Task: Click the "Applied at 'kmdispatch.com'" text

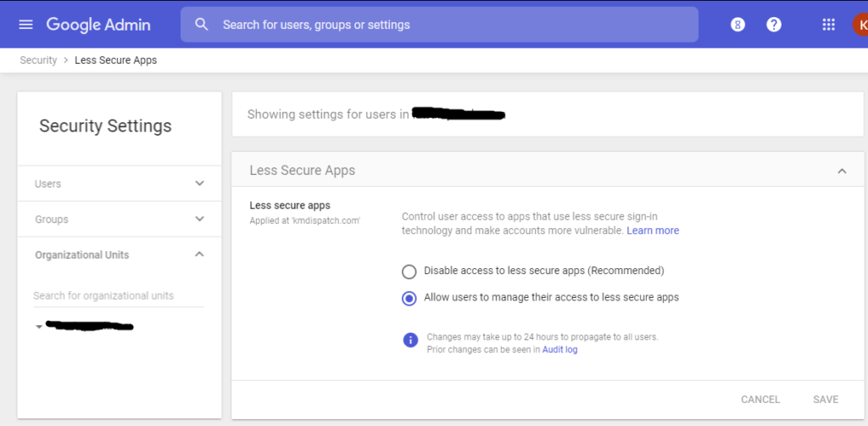Action: point(305,221)
